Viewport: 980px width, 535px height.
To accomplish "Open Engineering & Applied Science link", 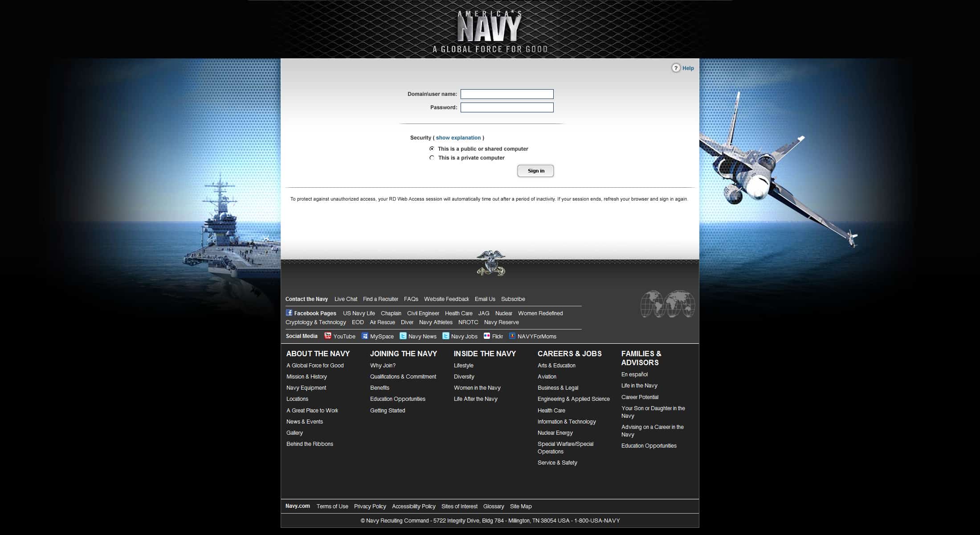I will click(x=574, y=399).
